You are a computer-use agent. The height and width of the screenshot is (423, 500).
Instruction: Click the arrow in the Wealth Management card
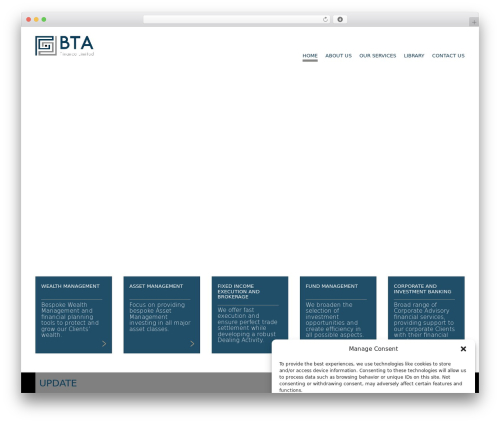pyautogui.click(x=104, y=343)
